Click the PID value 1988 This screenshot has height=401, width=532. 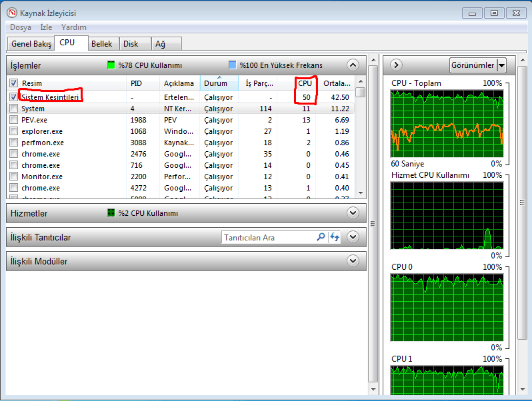click(139, 120)
